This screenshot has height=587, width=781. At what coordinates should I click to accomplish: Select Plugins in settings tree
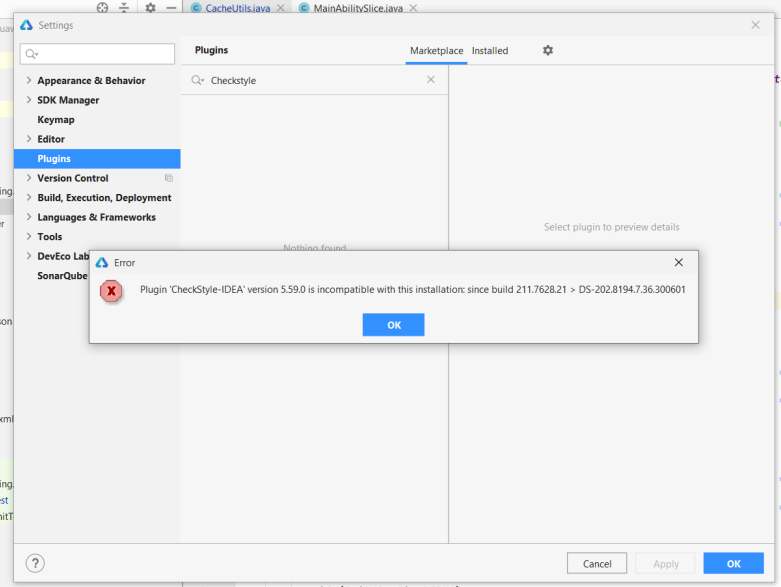coord(97,158)
